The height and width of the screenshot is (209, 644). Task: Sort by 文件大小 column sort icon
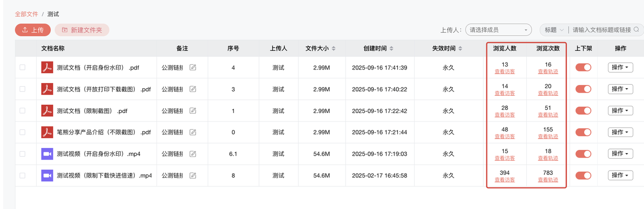coord(334,49)
